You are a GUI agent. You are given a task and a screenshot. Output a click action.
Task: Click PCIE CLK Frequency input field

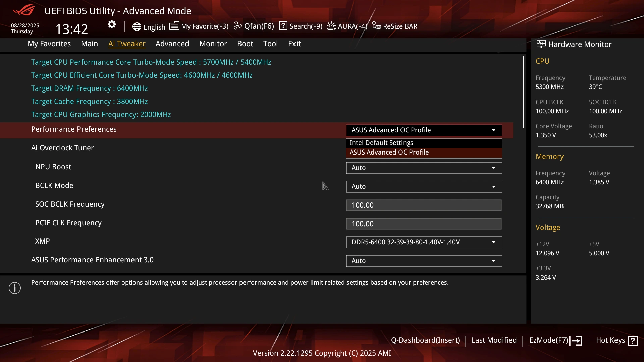[x=424, y=224]
